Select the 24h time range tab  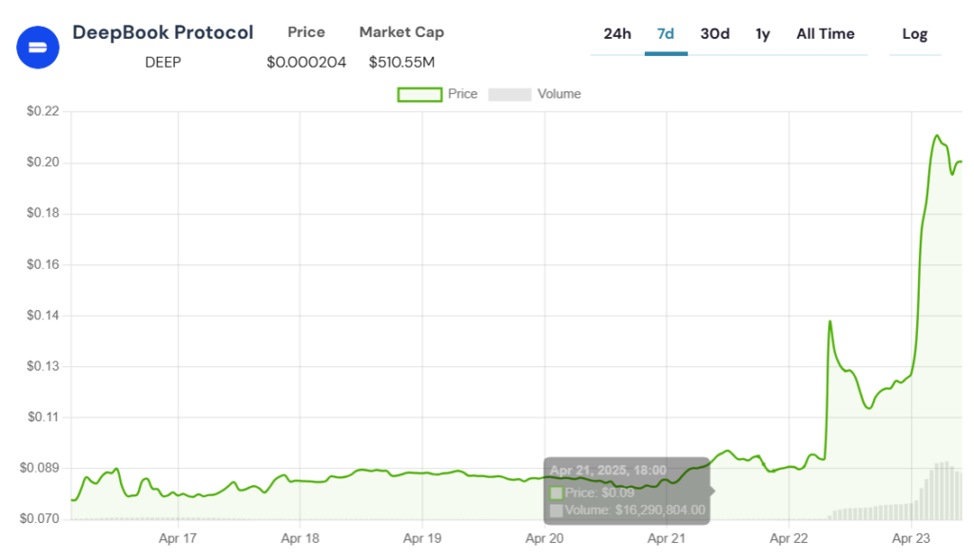(617, 34)
